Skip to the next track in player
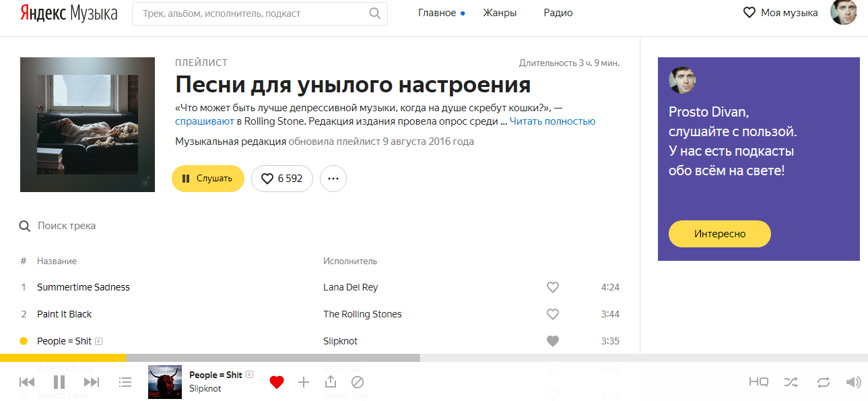This screenshot has height=401, width=868. [x=92, y=382]
